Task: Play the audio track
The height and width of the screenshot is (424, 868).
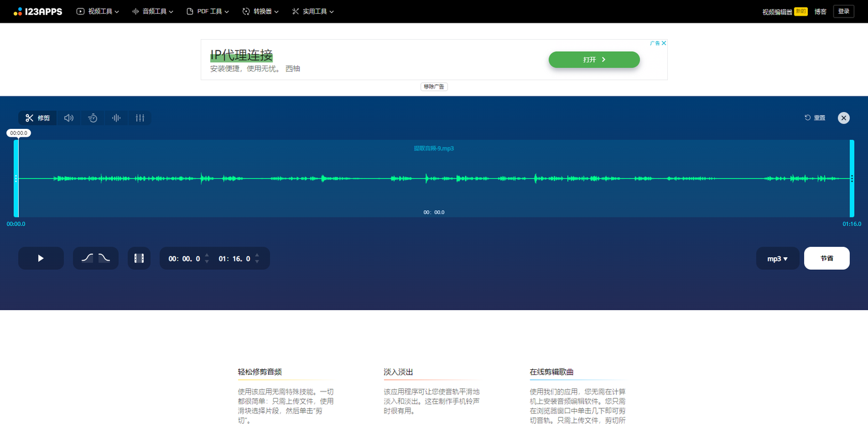Action: click(41, 258)
